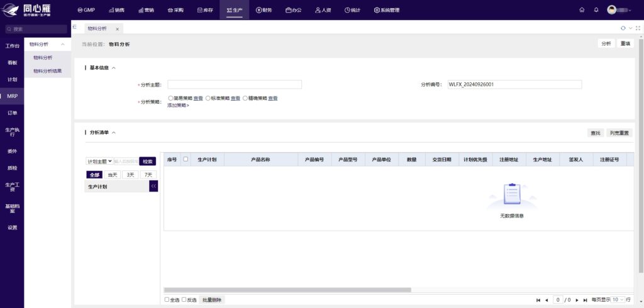
Task: Go to 订单 in the left sidebar
Action: (x=12, y=113)
